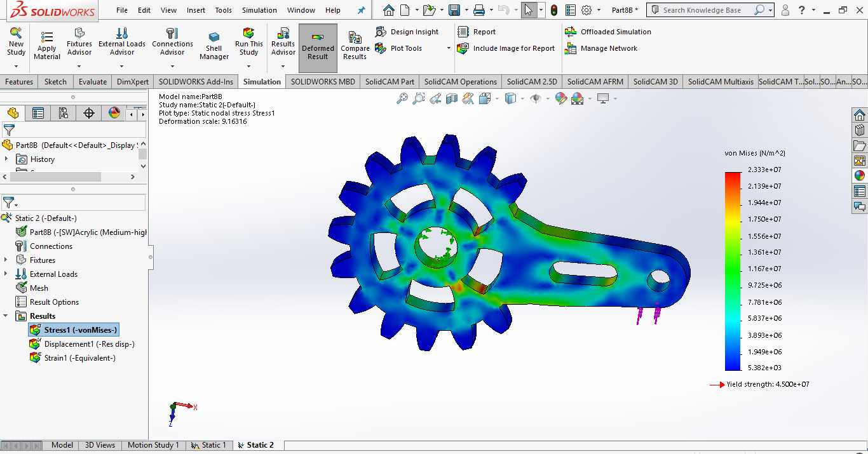Expand the Fixtures tree node
Image resolution: width=868 pixels, height=454 pixels.
point(6,260)
